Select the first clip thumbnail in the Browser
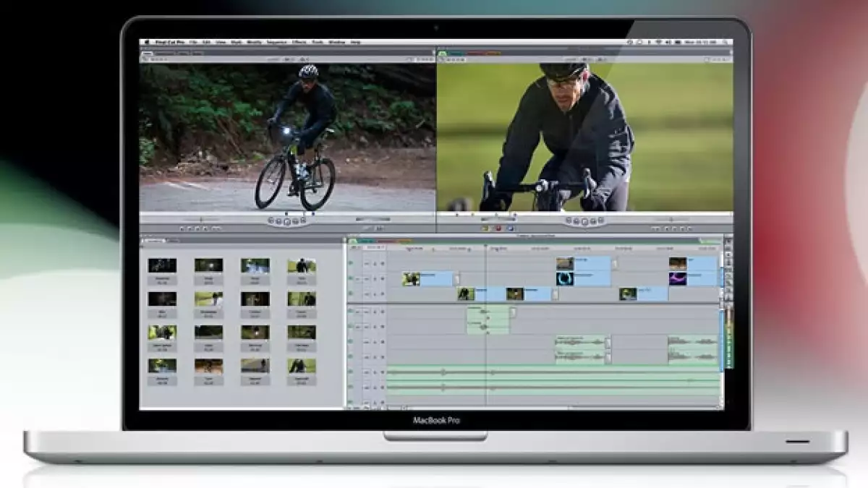This screenshot has width=868, height=488. 162,265
